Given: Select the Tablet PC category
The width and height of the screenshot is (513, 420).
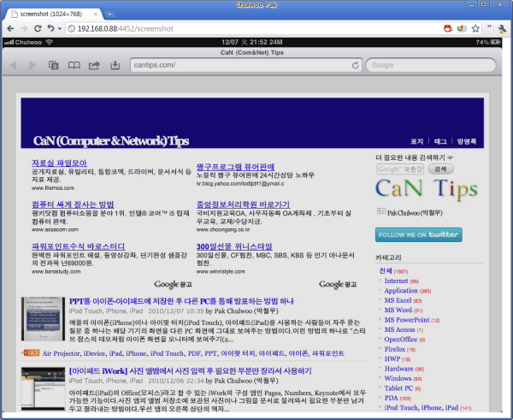Looking at the screenshot, I should click(x=398, y=388).
